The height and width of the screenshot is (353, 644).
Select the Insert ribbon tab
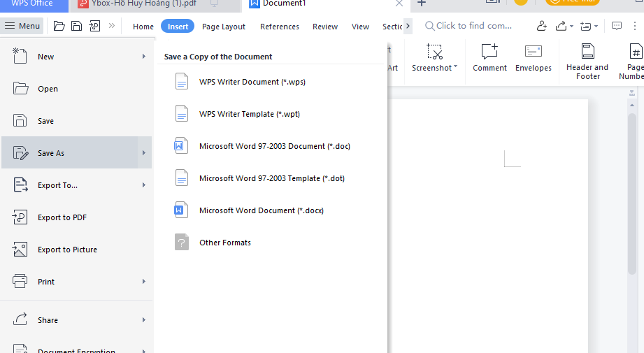coord(178,27)
